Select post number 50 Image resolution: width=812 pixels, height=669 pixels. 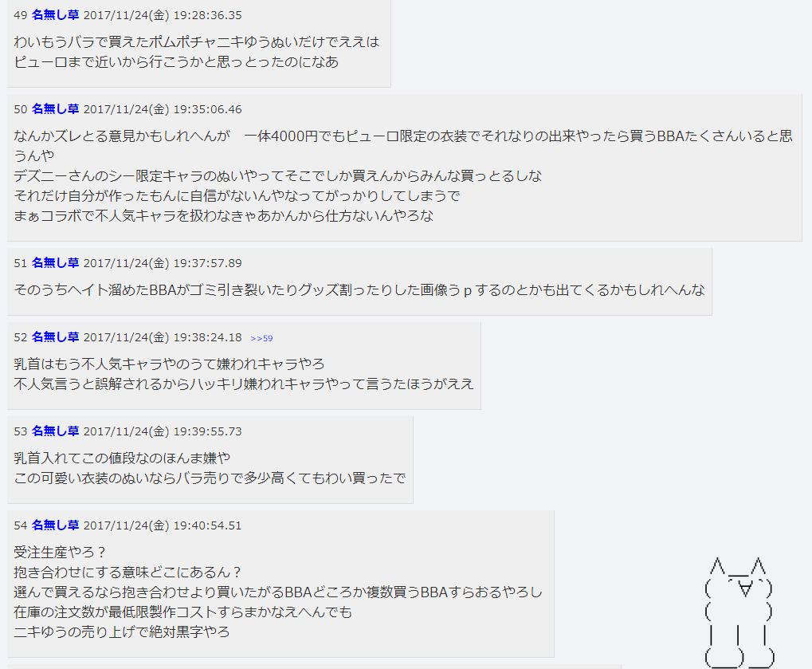click(x=20, y=109)
